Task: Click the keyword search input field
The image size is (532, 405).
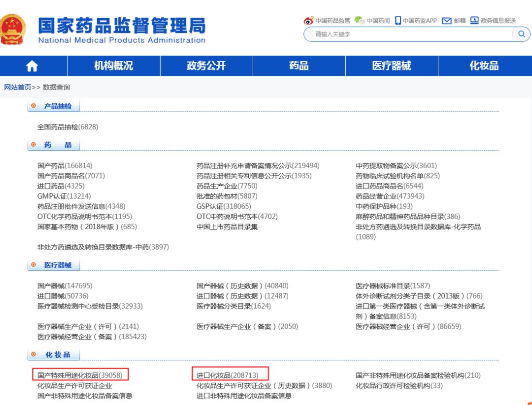Action: click(409, 34)
